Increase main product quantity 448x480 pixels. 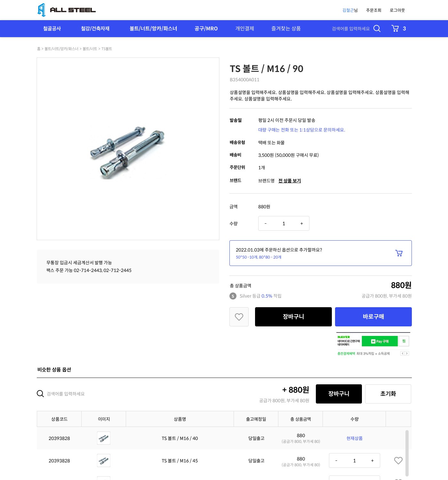point(301,223)
